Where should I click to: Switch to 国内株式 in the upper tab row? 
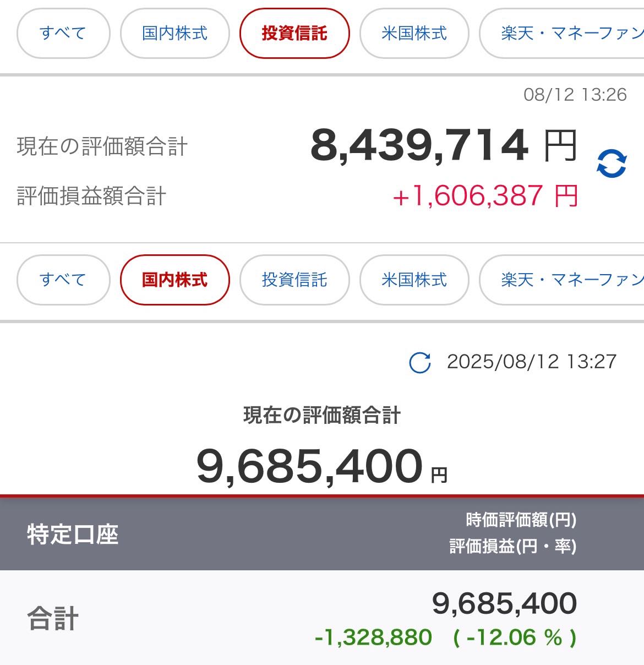[x=174, y=33]
